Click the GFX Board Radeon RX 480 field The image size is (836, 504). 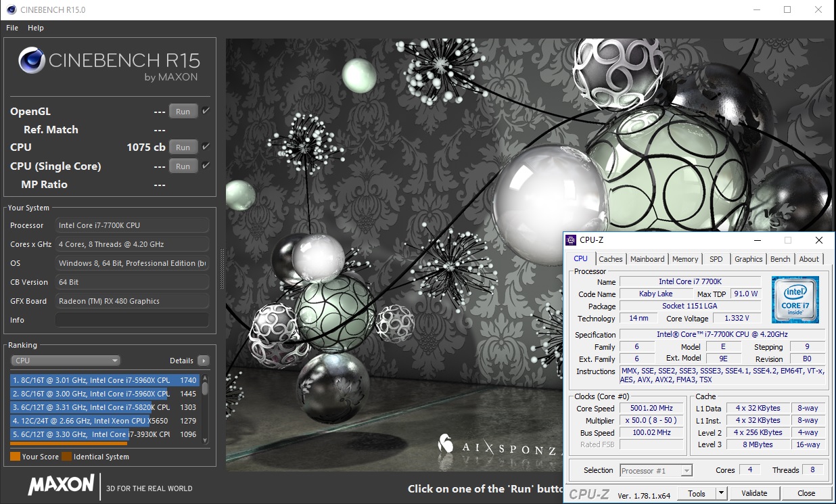pos(132,301)
